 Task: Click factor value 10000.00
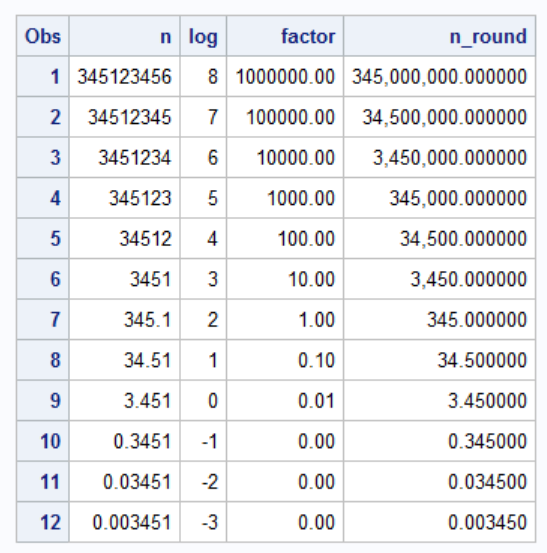pos(285,157)
